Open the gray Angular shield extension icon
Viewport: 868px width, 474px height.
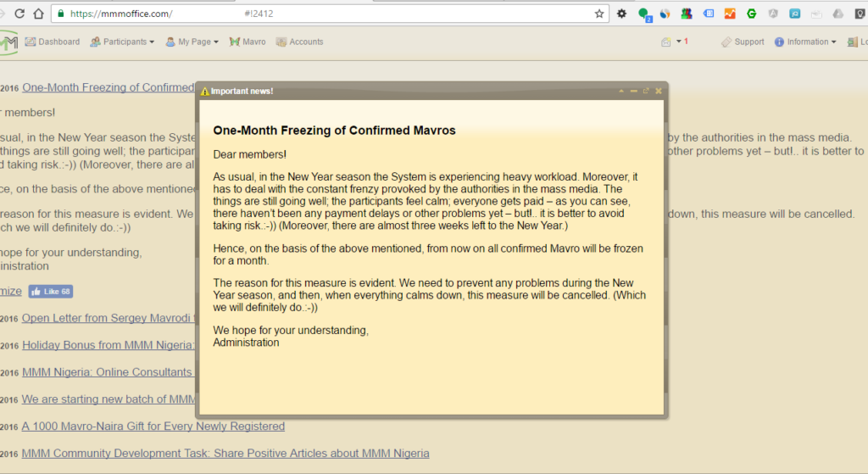[773, 14]
